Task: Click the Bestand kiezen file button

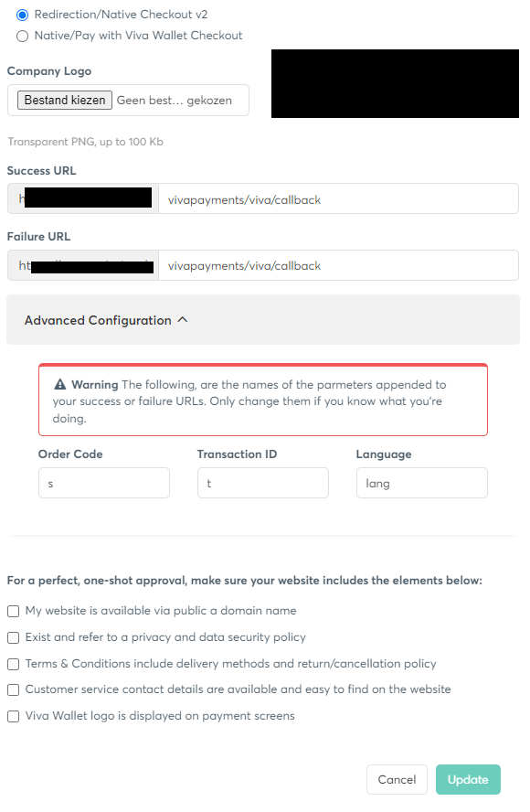Action: pos(63,100)
